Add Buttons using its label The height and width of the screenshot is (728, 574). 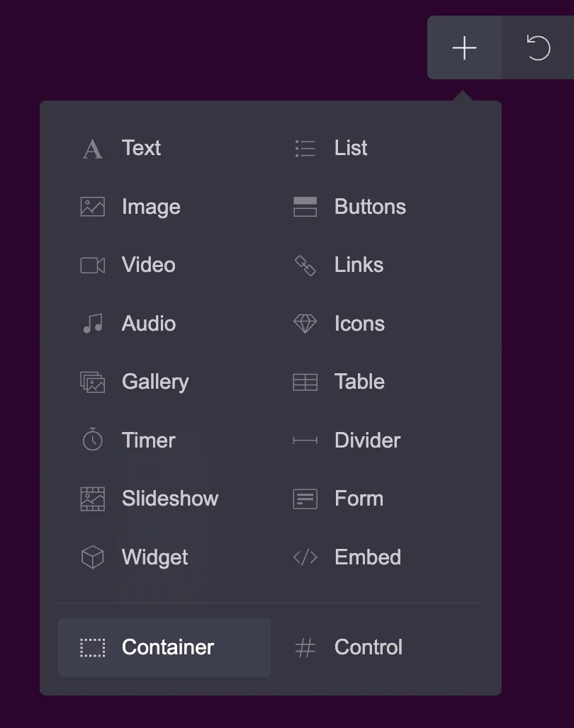[371, 207]
